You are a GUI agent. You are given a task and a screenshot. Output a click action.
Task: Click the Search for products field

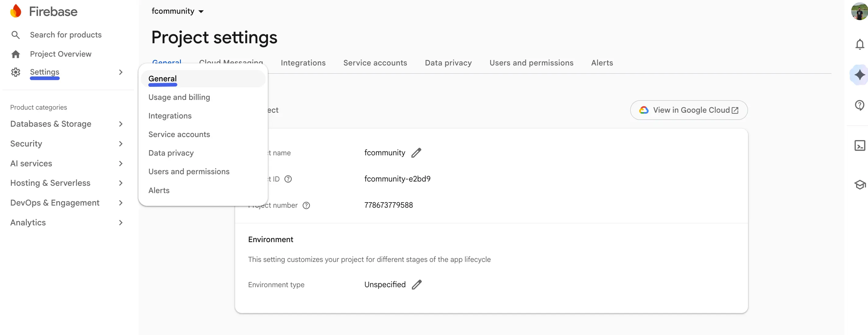pos(66,35)
